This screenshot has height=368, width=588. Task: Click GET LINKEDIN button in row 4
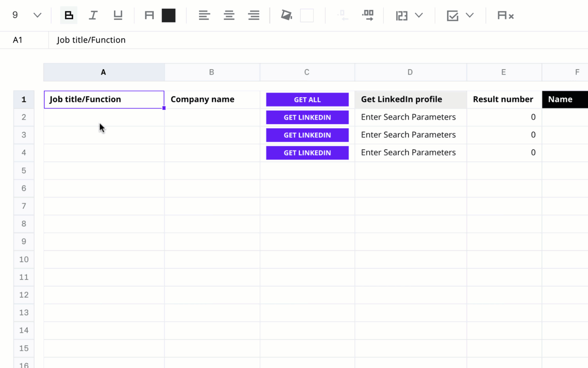pos(307,153)
